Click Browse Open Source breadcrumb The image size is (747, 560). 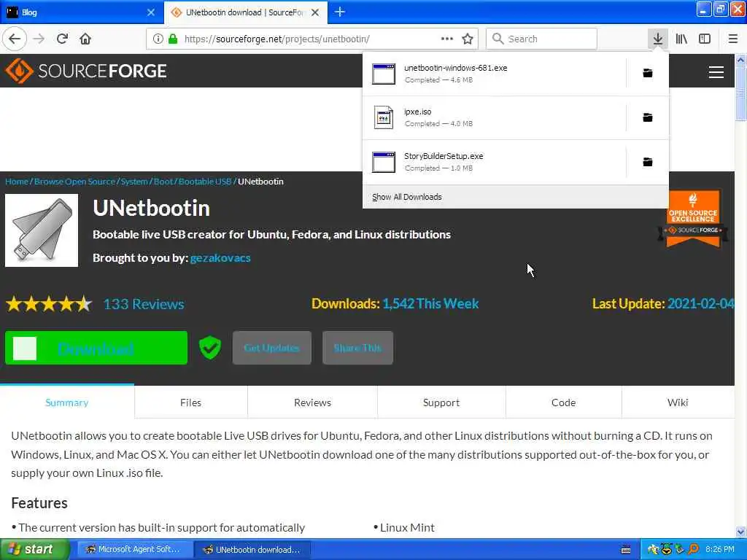75,182
